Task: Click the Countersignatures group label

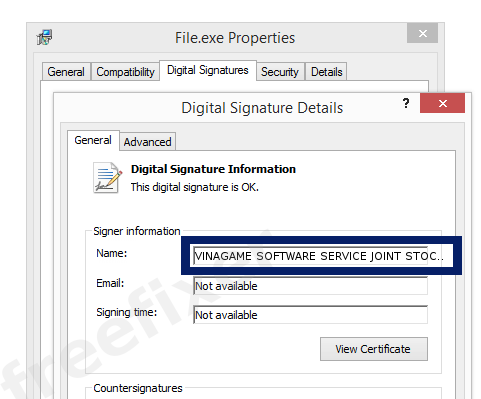Action: [x=138, y=388]
